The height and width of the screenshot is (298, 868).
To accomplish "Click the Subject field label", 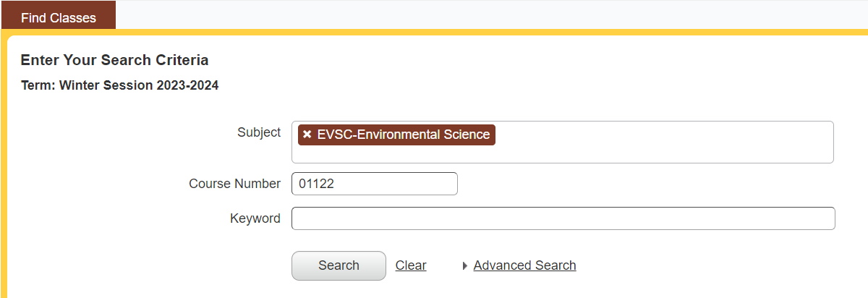I will coord(259,132).
